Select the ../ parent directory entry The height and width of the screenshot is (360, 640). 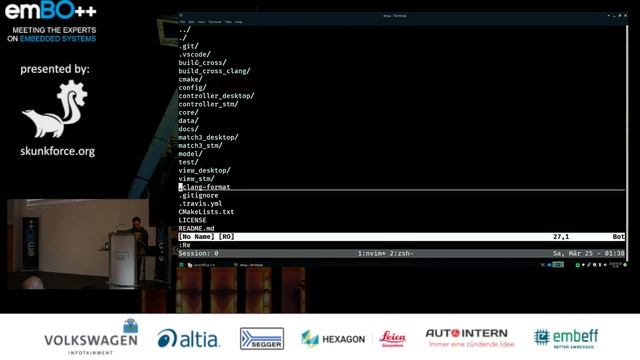coord(184,30)
